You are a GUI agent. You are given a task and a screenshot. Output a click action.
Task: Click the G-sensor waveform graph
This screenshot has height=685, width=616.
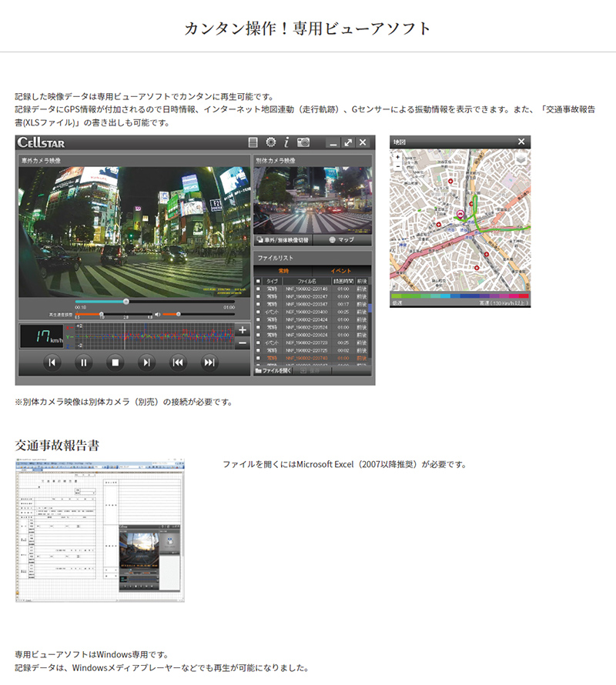154,336
